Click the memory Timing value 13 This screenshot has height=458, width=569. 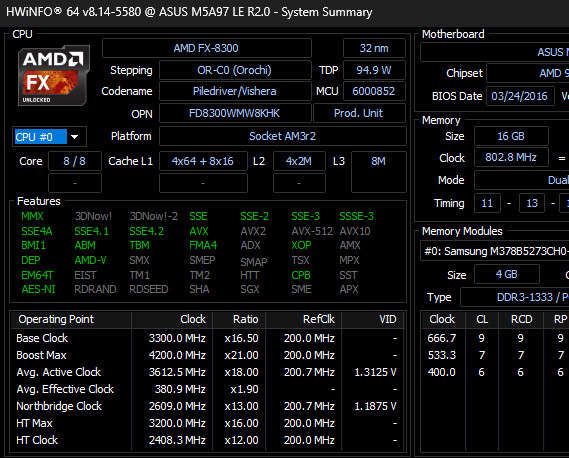(532, 203)
